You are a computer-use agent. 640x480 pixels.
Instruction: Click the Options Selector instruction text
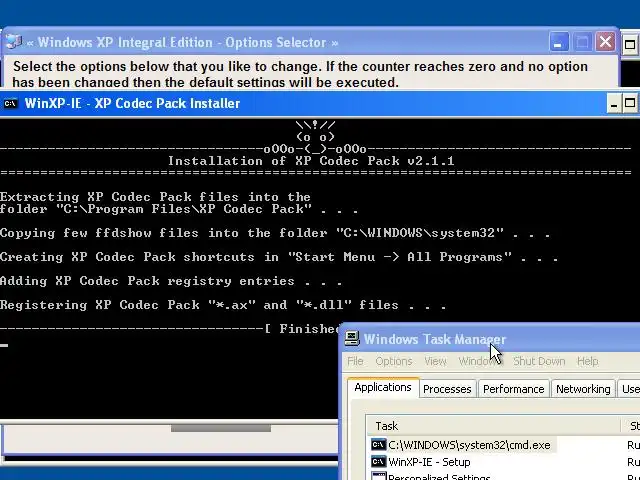(x=300, y=74)
